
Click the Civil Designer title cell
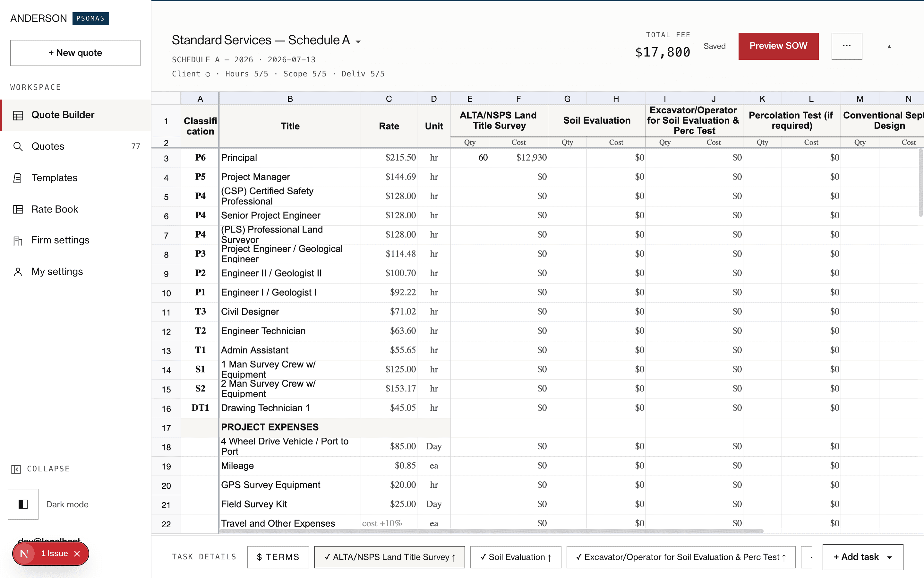(290, 312)
